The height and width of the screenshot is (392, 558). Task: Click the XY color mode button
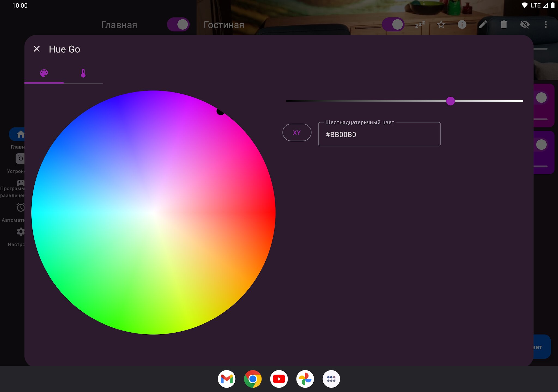pos(297,133)
